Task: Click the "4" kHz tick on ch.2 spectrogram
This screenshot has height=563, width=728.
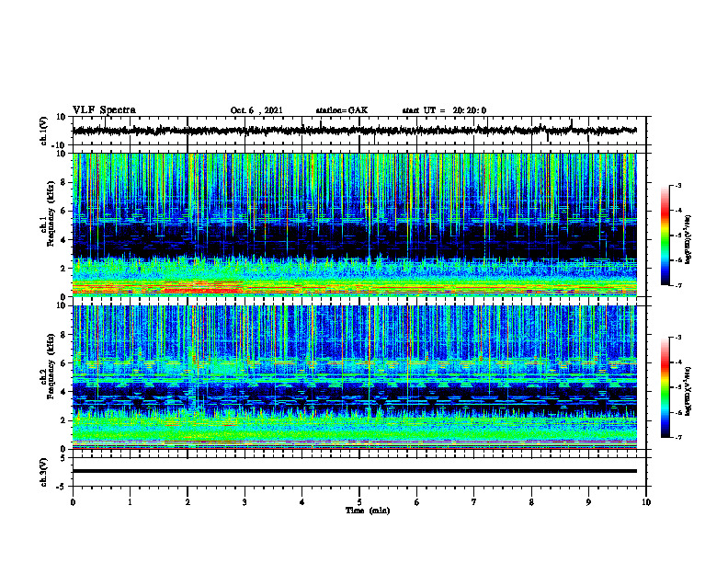Action: coord(63,392)
